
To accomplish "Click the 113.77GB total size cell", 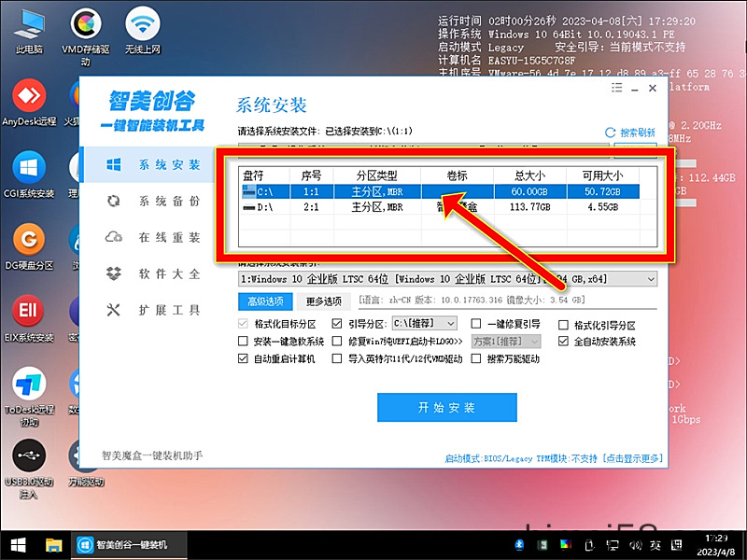I will tap(529, 207).
